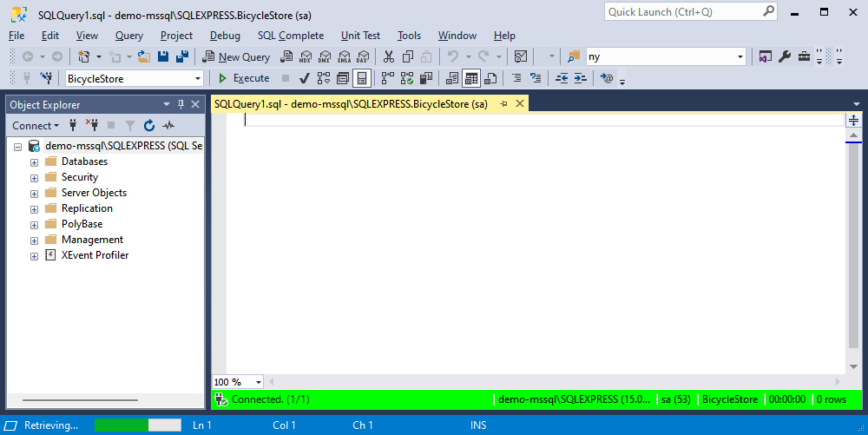
Task: Click the New Project icon
Action: point(83,56)
